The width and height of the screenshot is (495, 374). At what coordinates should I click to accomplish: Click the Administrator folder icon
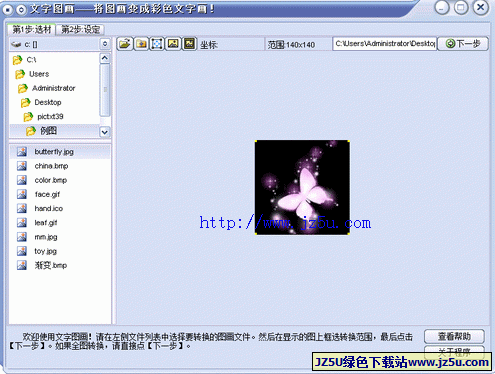click(x=23, y=88)
